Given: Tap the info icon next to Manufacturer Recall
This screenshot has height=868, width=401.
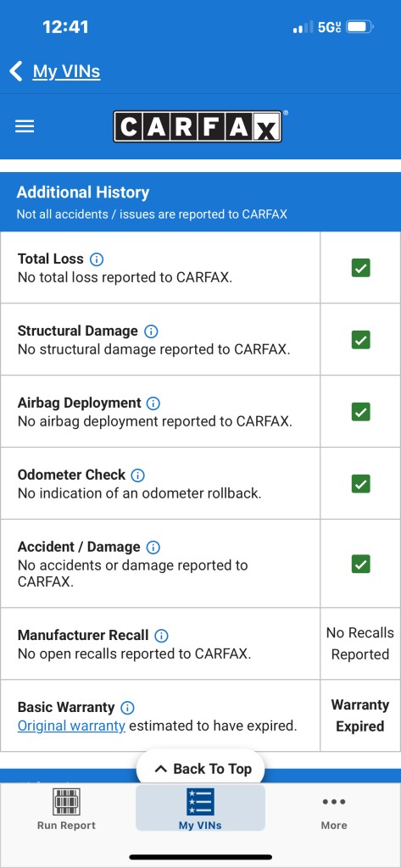Looking at the screenshot, I should click(161, 636).
